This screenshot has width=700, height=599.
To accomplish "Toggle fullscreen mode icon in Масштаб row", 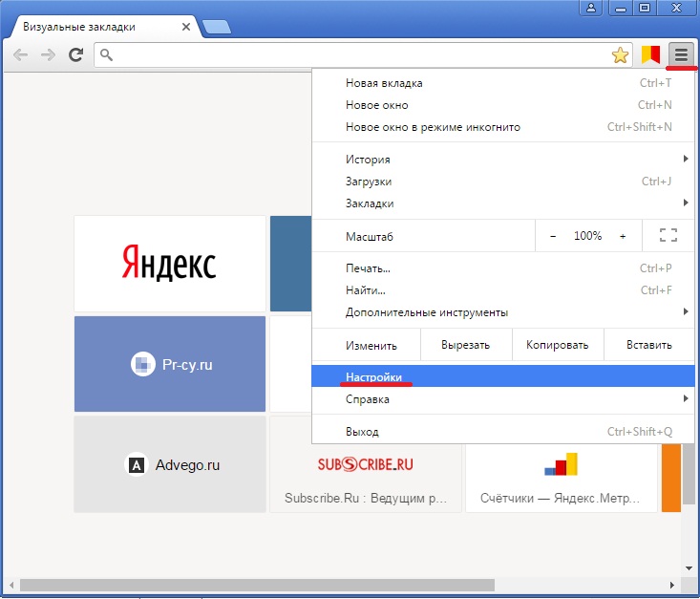I will coord(668,235).
